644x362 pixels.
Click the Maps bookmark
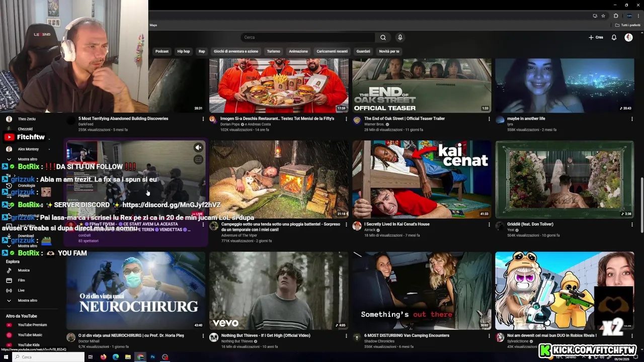pyautogui.click(x=153, y=25)
